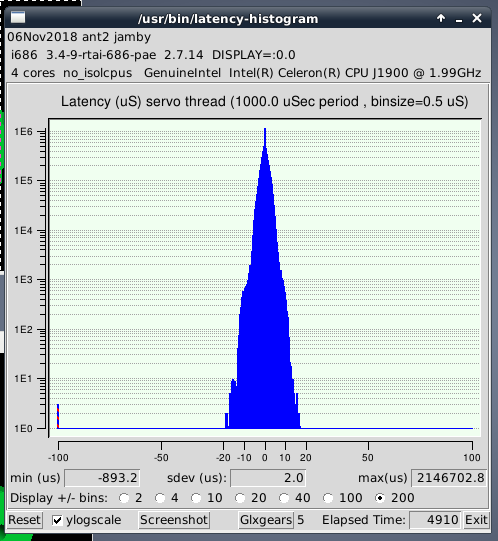Screen dimensions: 498x541
Task: Toggle the ylogscale checkbox
Action: coord(57,520)
